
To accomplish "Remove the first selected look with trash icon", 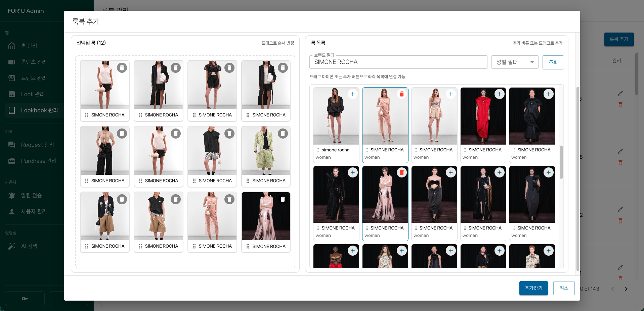I will click(122, 68).
